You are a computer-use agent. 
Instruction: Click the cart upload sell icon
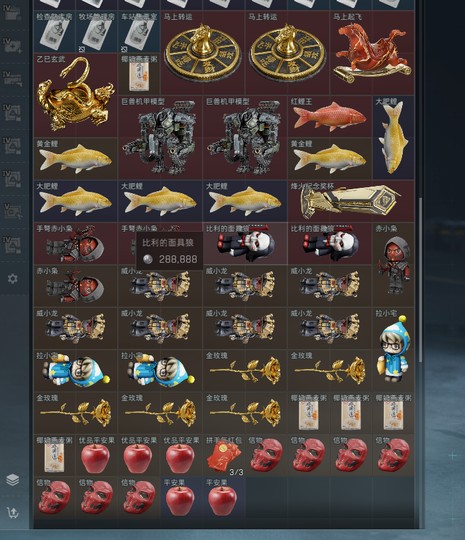(13, 513)
